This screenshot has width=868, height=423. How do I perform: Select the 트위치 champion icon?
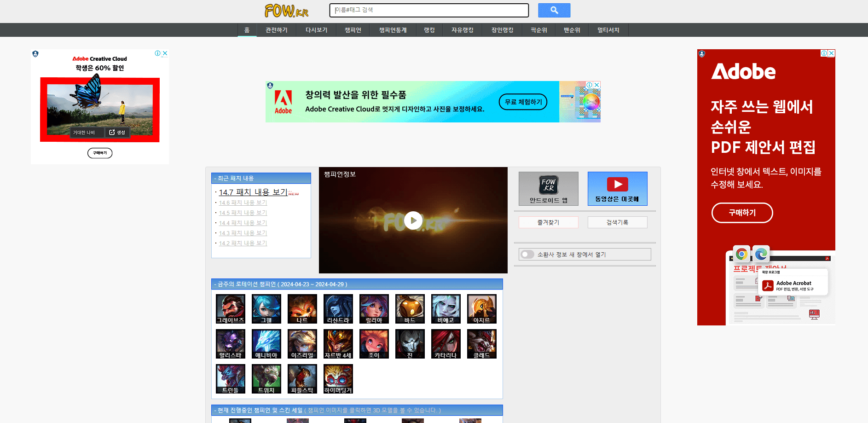point(266,379)
